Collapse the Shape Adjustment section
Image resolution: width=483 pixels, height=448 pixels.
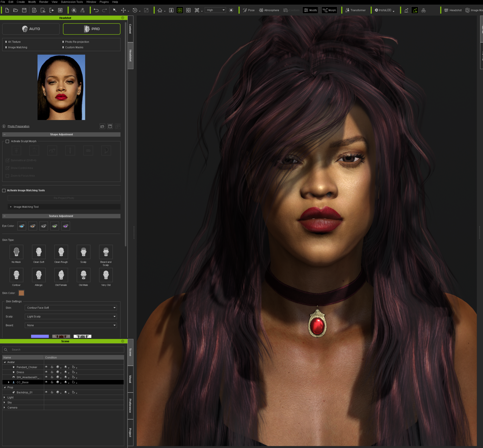[4, 134]
